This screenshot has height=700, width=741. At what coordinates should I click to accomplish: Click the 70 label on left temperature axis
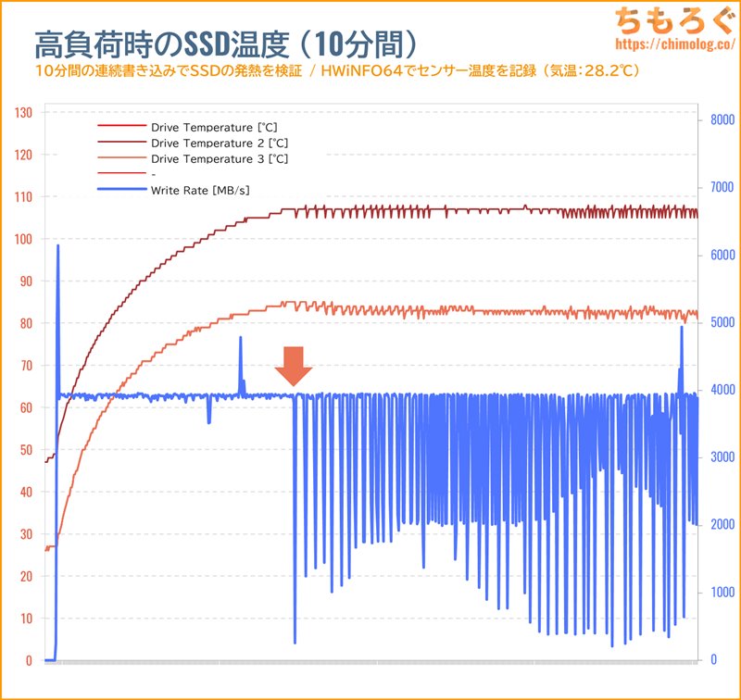(26, 366)
